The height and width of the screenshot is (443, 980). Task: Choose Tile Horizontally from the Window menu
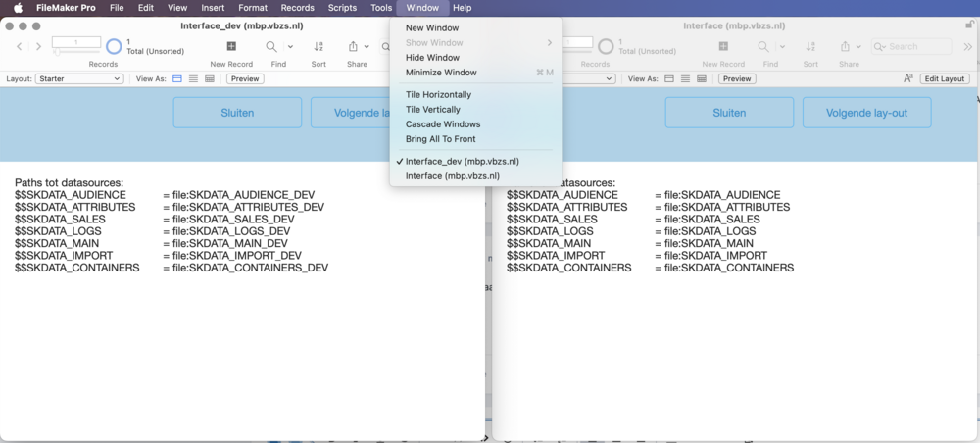click(438, 94)
